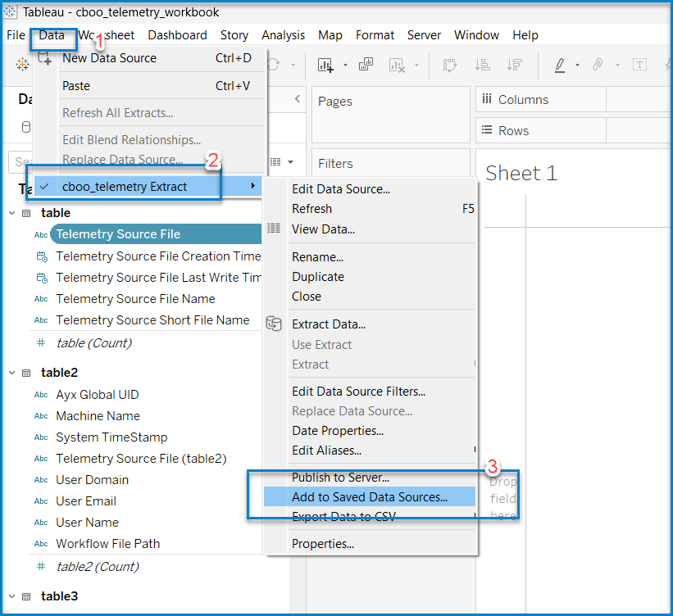Image resolution: width=673 pixels, height=616 pixels.
Task: Open the Server menu
Action: click(424, 35)
